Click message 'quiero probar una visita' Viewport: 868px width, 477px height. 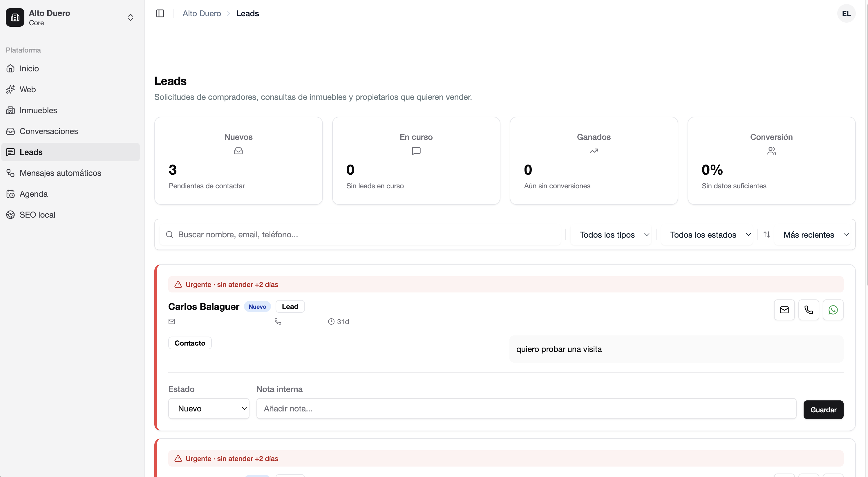[559, 349]
